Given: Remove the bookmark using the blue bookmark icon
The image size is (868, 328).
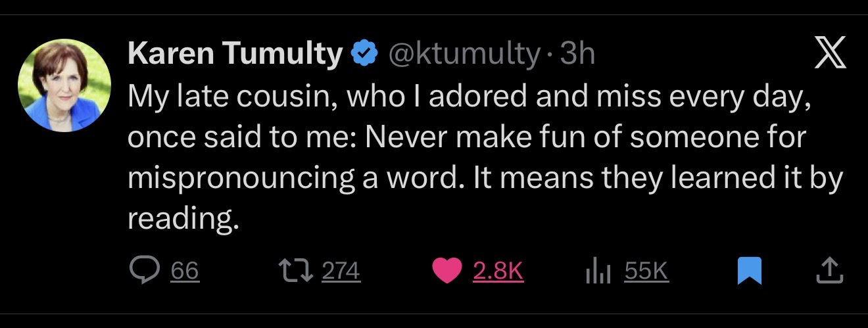Looking at the screenshot, I should [748, 271].
